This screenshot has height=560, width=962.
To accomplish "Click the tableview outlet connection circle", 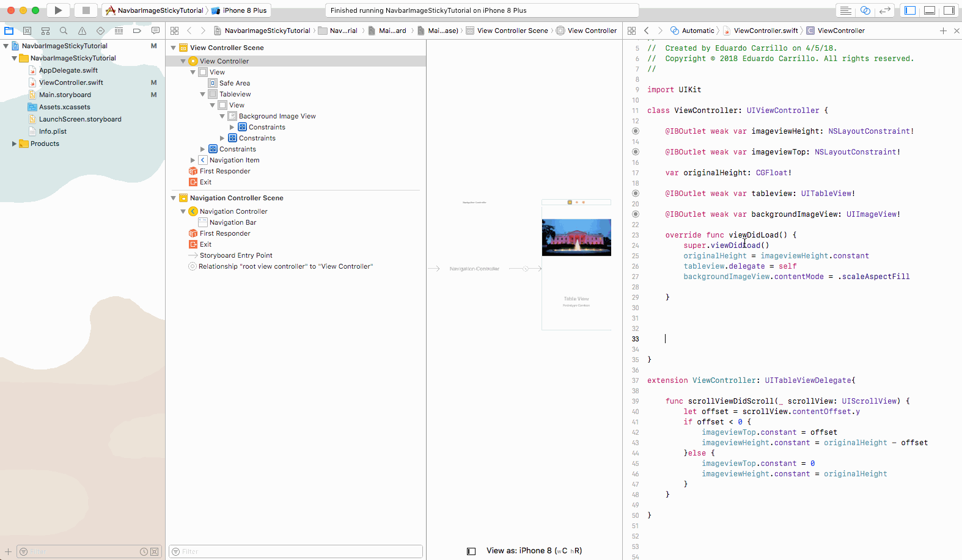I will pyautogui.click(x=636, y=194).
